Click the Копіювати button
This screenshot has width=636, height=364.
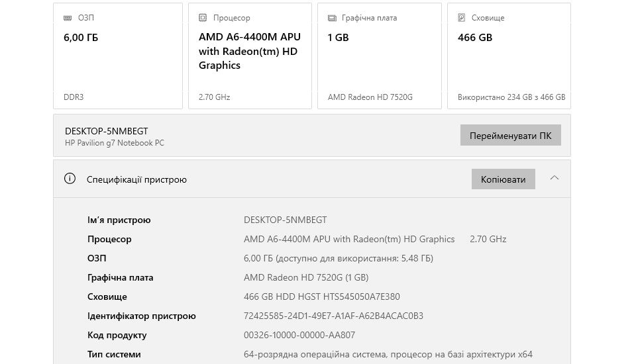(x=503, y=179)
